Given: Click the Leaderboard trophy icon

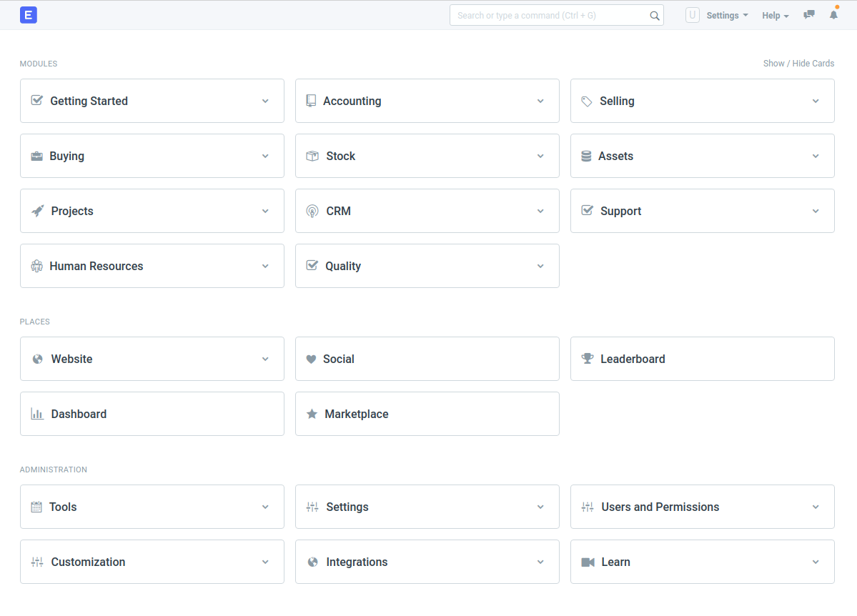Looking at the screenshot, I should [588, 359].
